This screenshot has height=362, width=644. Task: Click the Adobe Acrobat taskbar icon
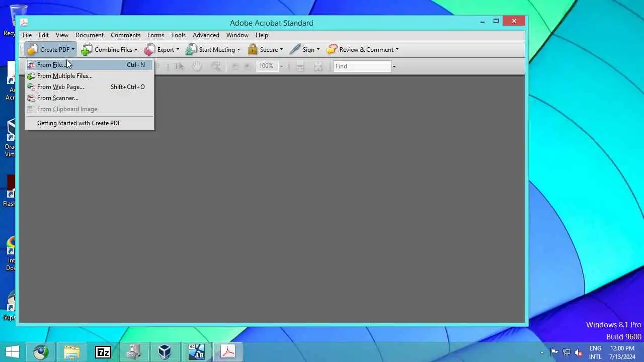pyautogui.click(x=228, y=352)
